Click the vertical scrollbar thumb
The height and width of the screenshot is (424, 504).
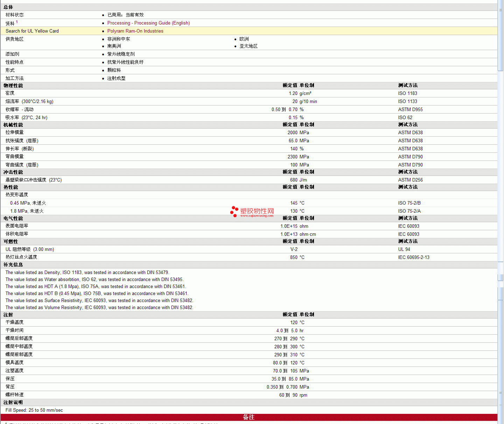pos(500,36)
